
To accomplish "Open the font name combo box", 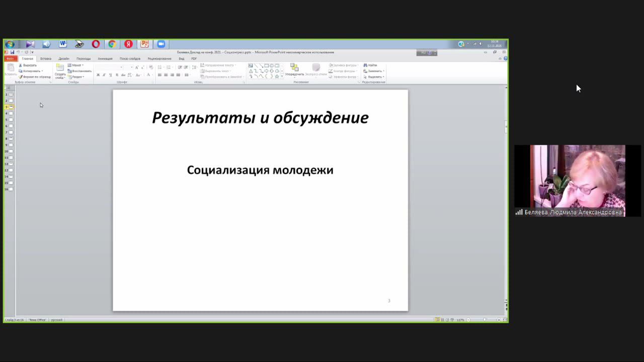I will point(110,67).
